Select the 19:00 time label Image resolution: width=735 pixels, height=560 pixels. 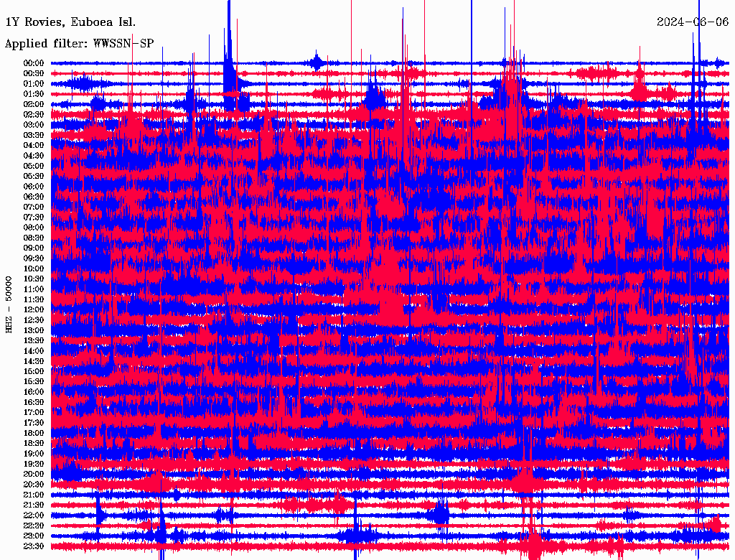34,454
